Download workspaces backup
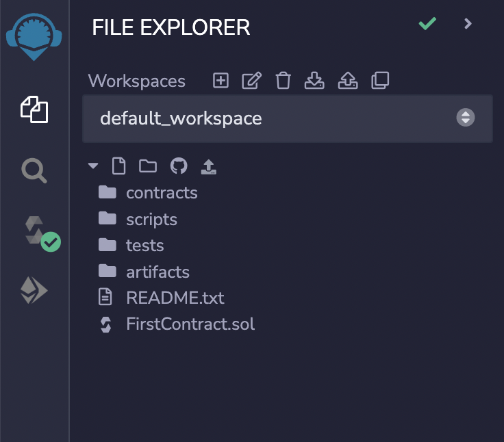504x442 pixels. pyautogui.click(x=314, y=80)
